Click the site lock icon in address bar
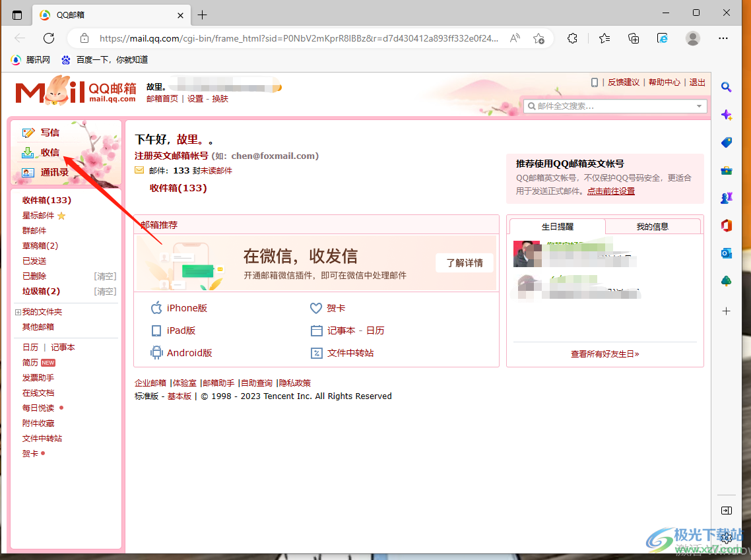 (84, 38)
